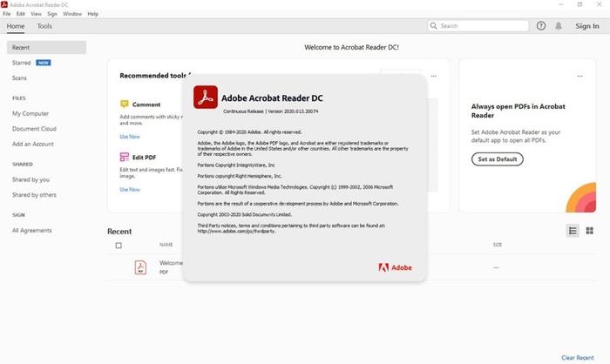The height and width of the screenshot is (364, 610).
Task: Switch recent files to grid view
Action: pos(590,231)
